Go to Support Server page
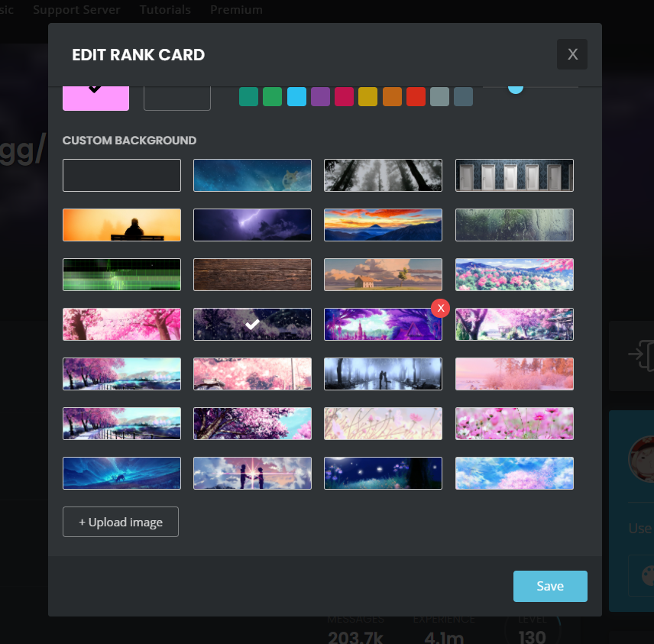This screenshot has height=644, width=654. coord(77,10)
